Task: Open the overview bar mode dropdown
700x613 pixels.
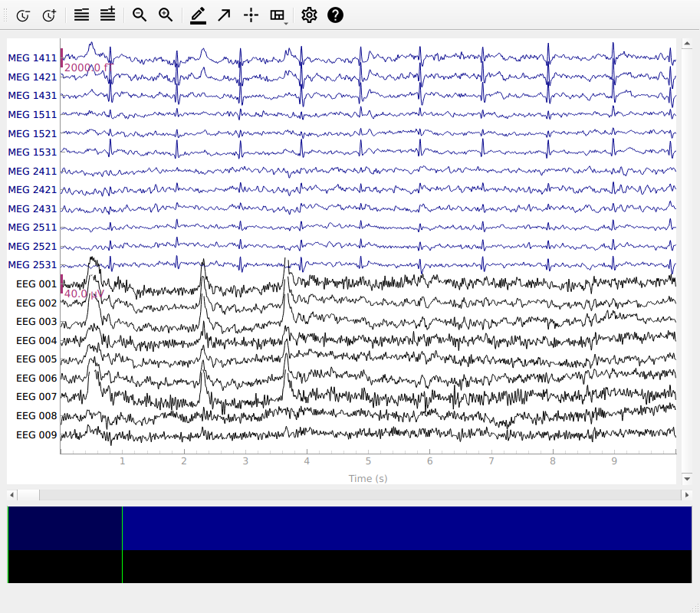Action: [279, 15]
